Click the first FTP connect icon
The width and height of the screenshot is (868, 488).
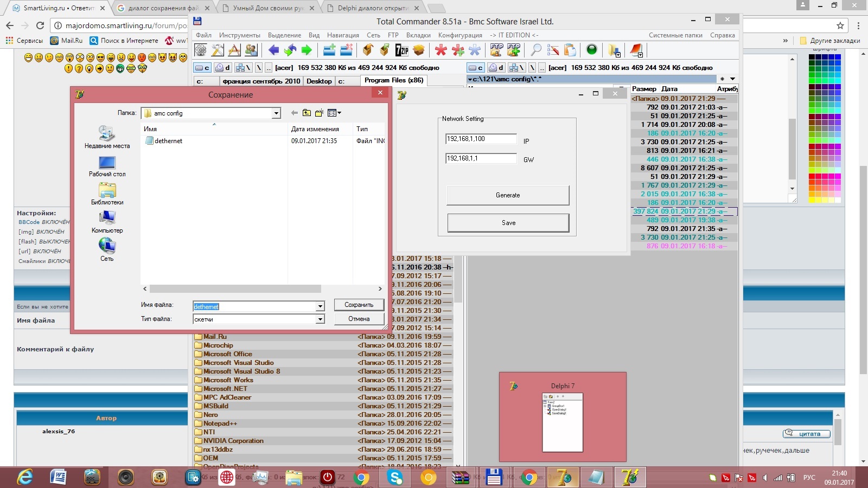(496, 50)
